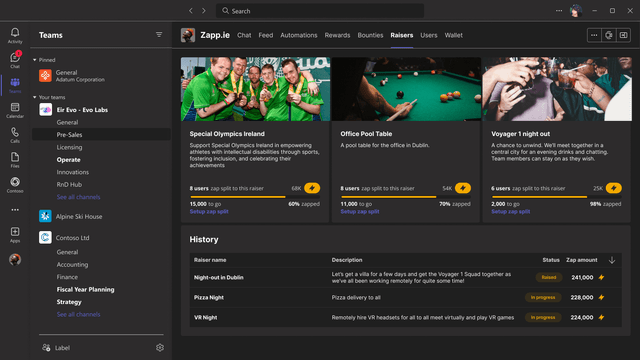Open the Calls phone icon
The image size is (640, 360).
tap(15, 135)
